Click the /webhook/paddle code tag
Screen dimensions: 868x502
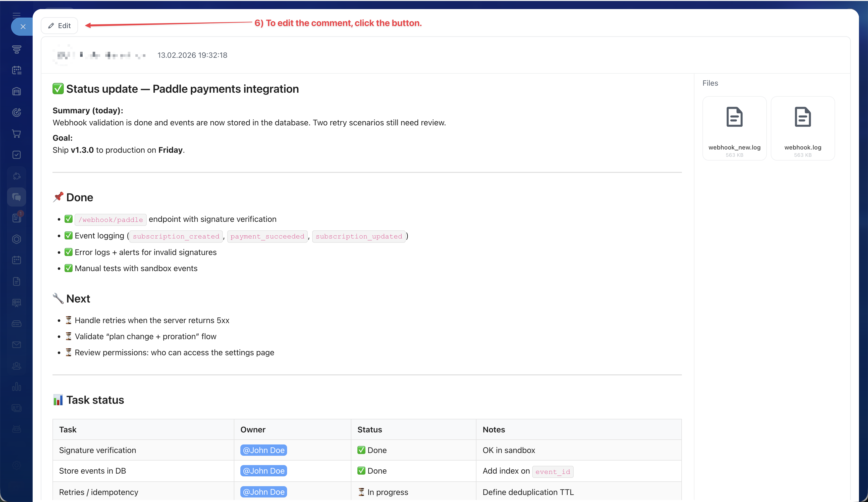point(111,220)
